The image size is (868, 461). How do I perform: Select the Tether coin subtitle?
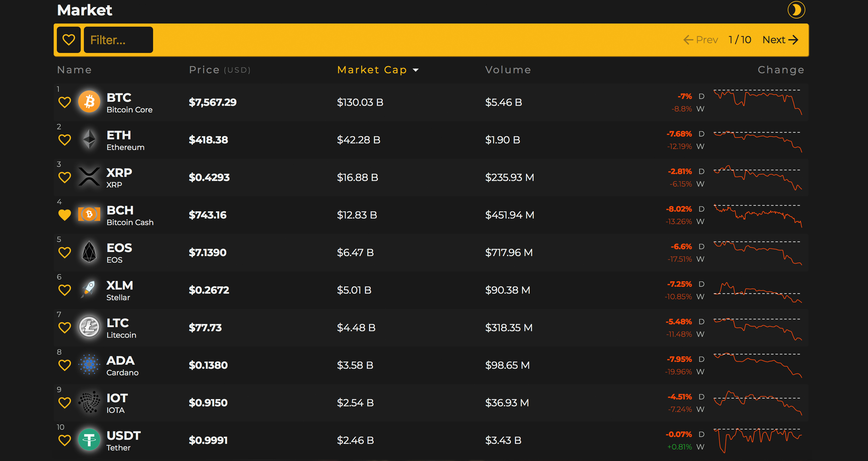pos(118,447)
